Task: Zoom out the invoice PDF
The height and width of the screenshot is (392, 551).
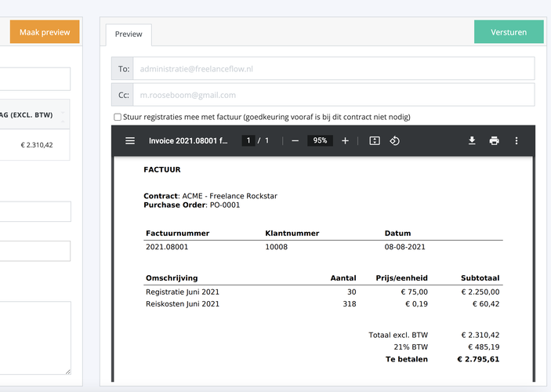Action: 295,141
